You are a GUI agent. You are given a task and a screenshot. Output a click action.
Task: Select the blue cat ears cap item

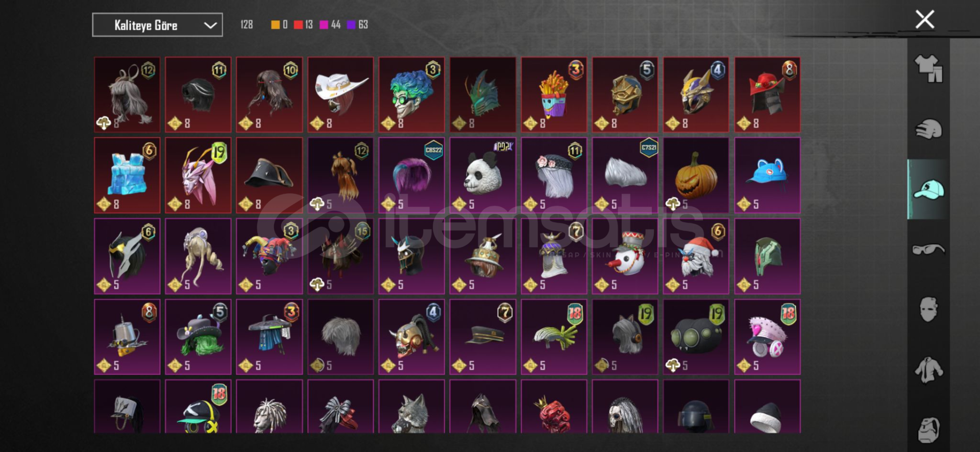(x=767, y=175)
